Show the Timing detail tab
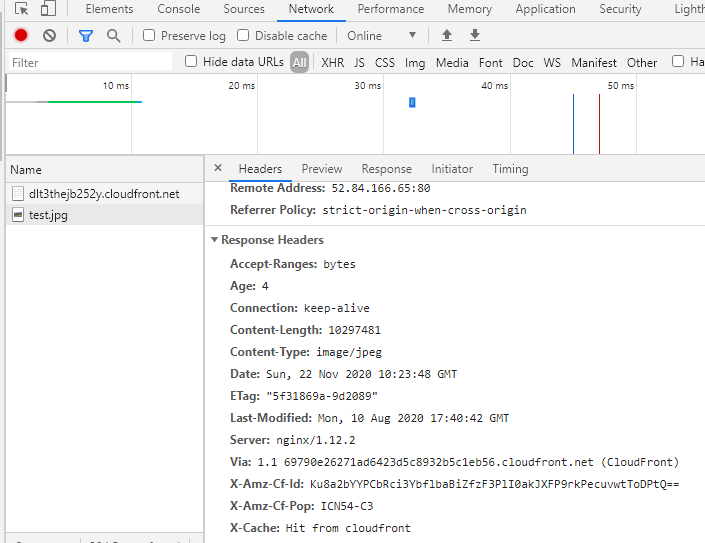This screenshot has height=543, width=705. [x=510, y=169]
